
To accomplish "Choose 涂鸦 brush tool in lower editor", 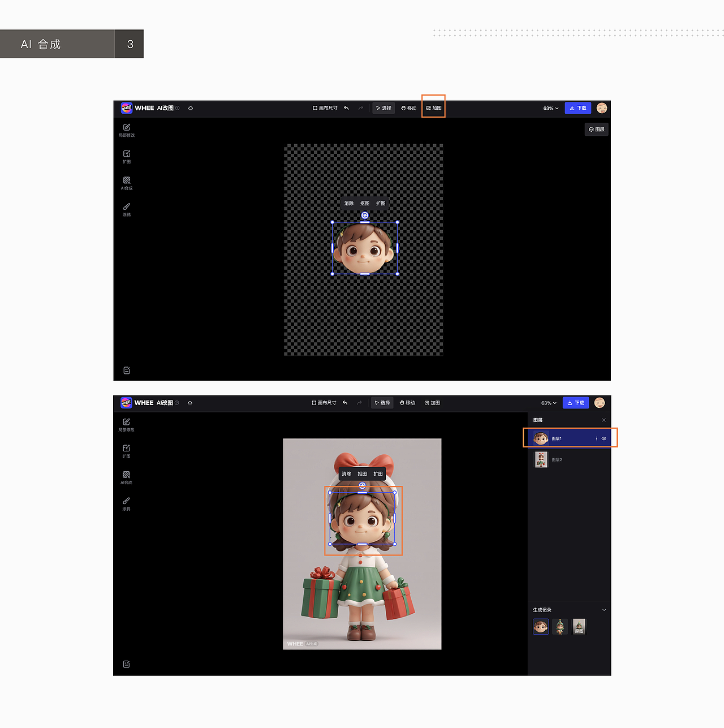I will (x=126, y=503).
